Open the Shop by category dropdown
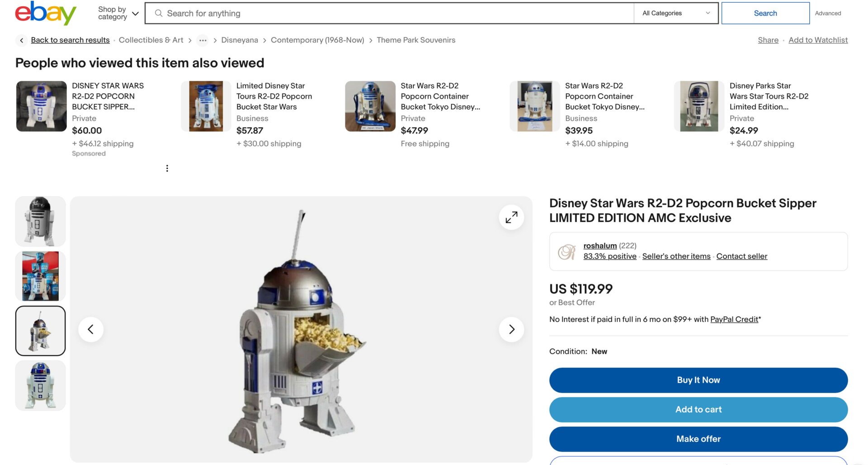This screenshot has width=868, height=465. tap(116, 13)
